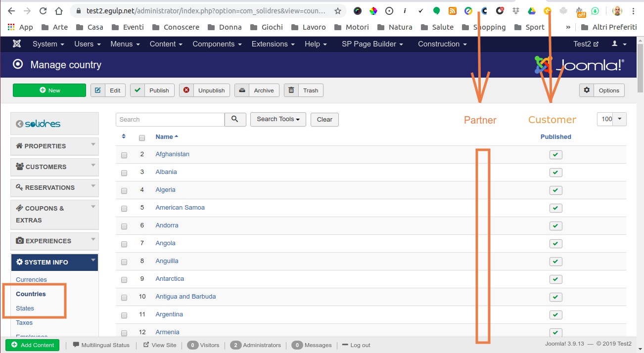The height and width of the screenshot is (353, 644).
Task: Open the Components menu
Action: point(217,44)
